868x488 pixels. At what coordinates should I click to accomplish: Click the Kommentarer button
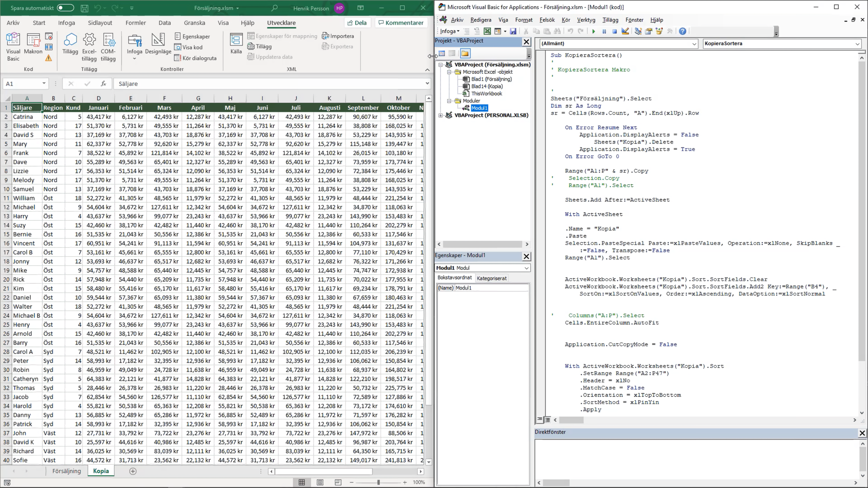point(401,23)
